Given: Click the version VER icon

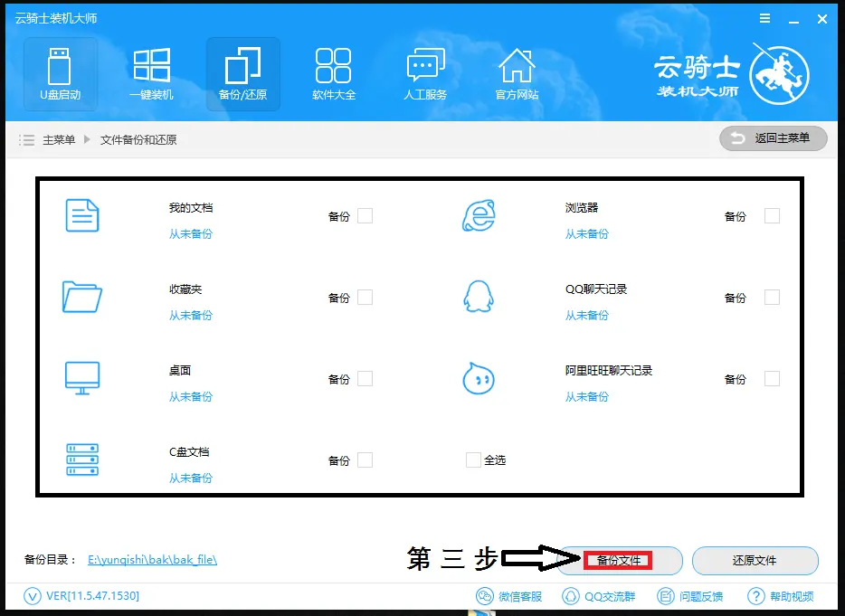Looking at the screenshot, I should pos(33,596).
